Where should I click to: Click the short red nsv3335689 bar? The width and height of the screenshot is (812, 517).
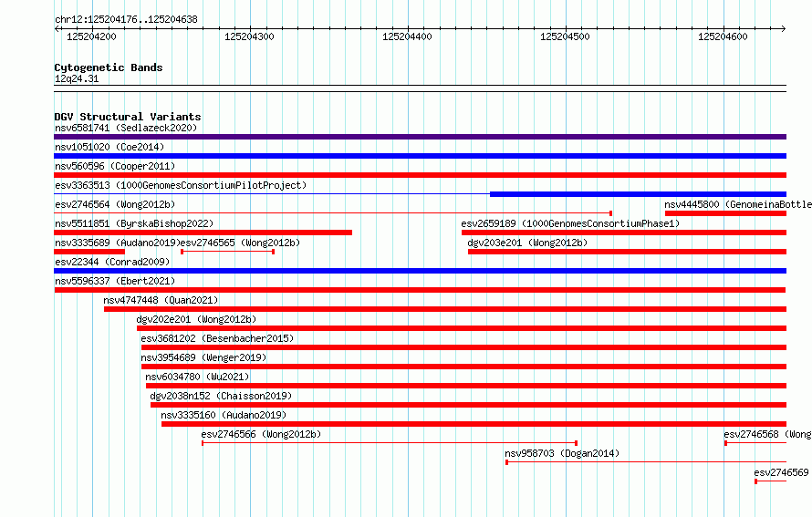89,252
